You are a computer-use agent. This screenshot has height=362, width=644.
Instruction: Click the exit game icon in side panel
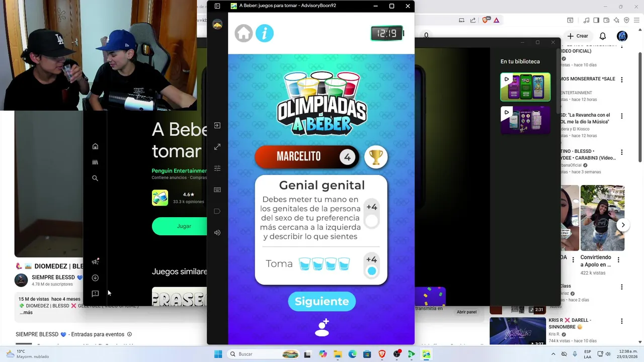[x=217, y=125]
